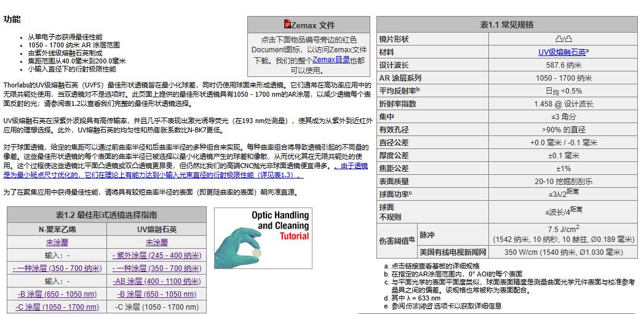644x314 pixels.
Task: Click footnote d 其中 λ = 633 nm
Action: pos(416,298)
